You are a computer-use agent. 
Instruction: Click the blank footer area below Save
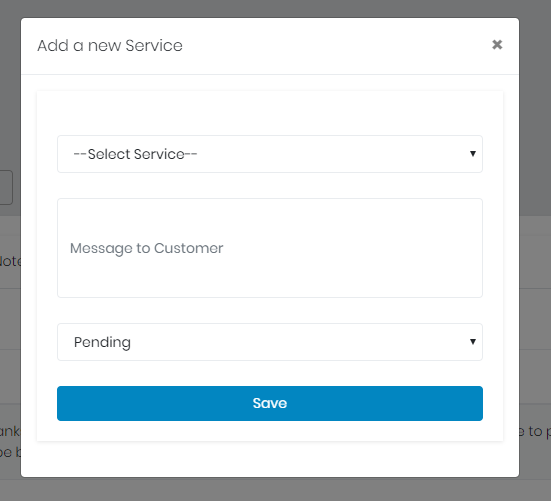270,459
